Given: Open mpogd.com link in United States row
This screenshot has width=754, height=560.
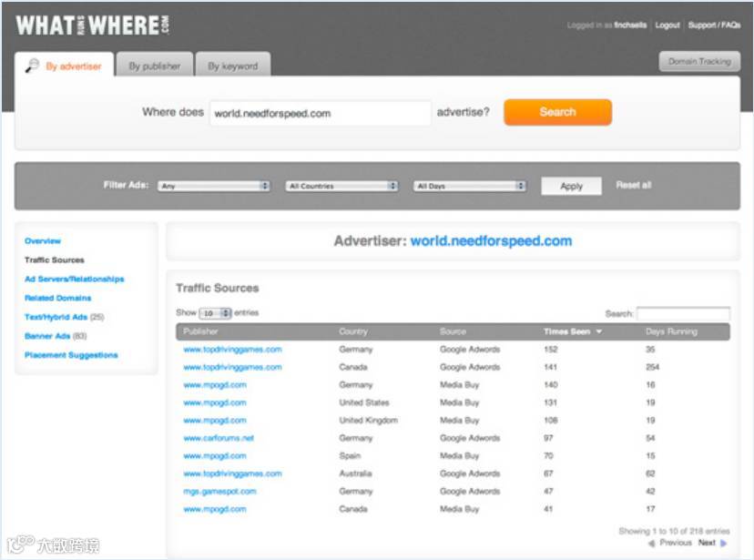Looking at the screenshot, I should pyautogui.click(x=215, y=402).
